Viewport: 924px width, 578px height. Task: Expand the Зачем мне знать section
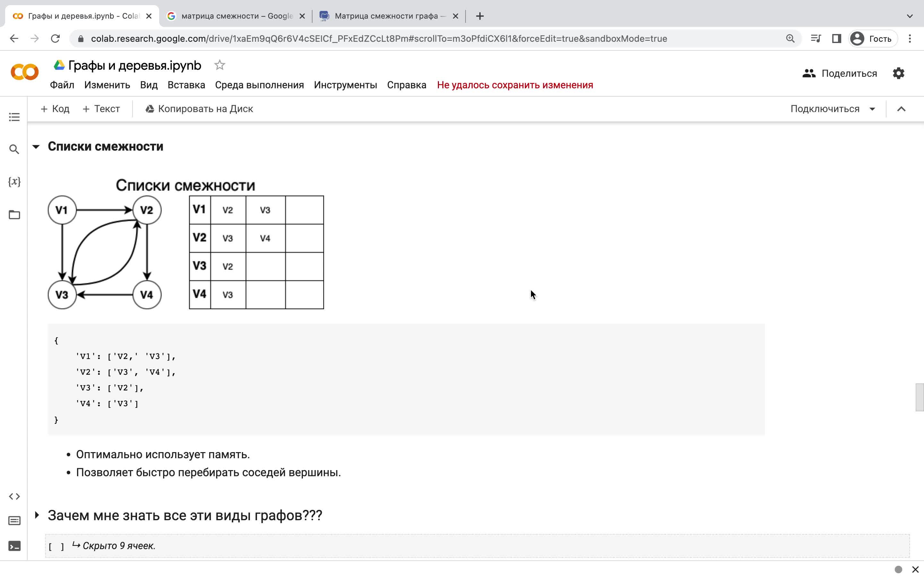[x=37, y=515]
